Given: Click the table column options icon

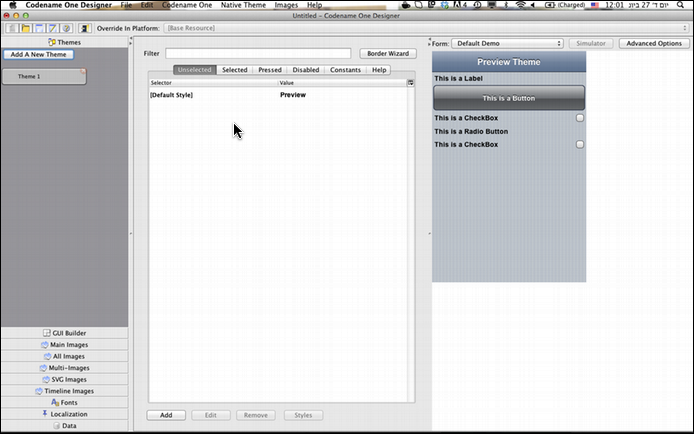Looking at the screenshot, I should pos(410,83).
